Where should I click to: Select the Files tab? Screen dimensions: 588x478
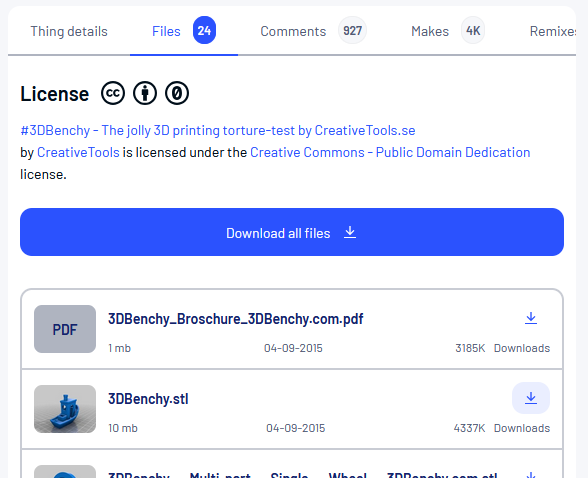pyautogui.click(x=166, y=31)
